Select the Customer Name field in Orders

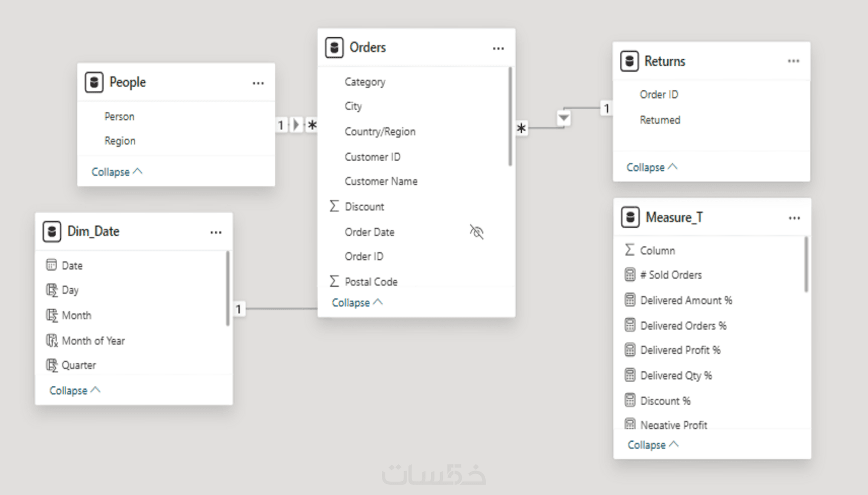coord(381,181)
